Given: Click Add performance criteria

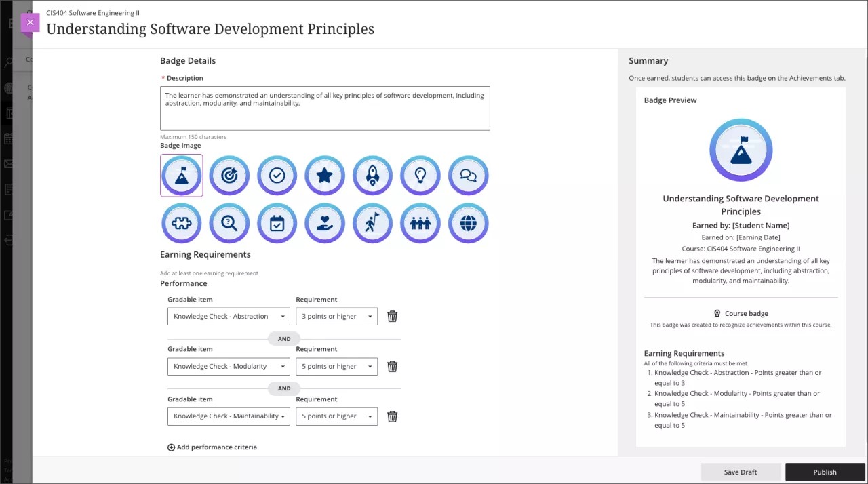Looking at the screenshot, I should (x=212, y=447).
